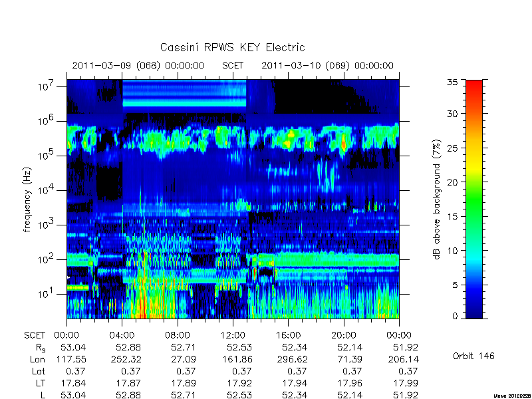The height and width of the screenshot is (399, 532).
Task: Click the 10^1 frequency tick label
Action: click(x=47, y=294)
